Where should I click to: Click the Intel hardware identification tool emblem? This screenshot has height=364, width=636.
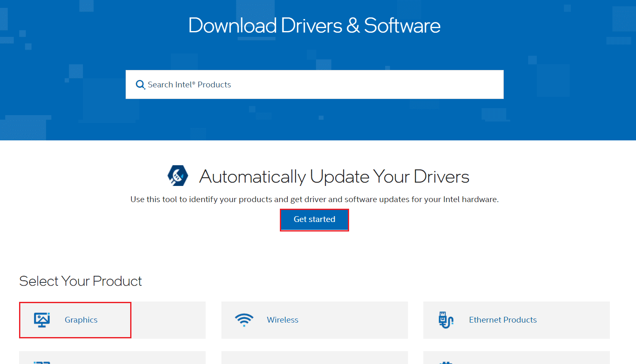click(177, 176)
